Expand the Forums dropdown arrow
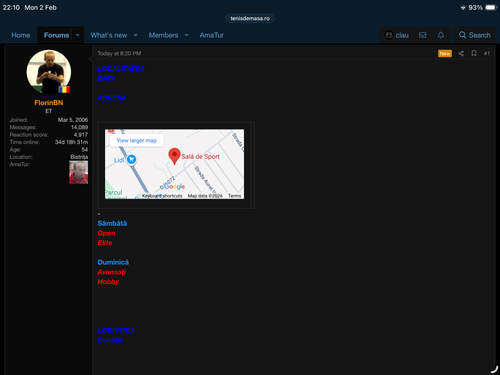 point(78,35)
